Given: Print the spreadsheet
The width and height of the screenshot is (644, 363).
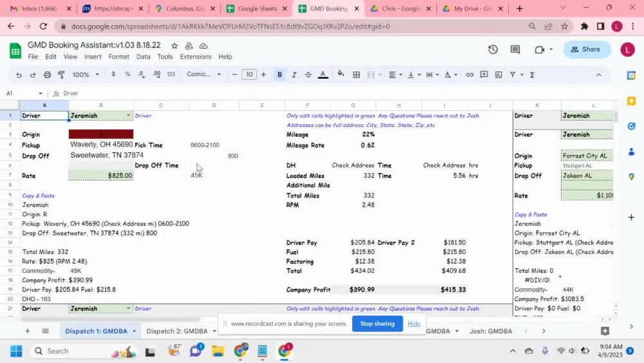Looking at the screenshot, I should [47, 75].
